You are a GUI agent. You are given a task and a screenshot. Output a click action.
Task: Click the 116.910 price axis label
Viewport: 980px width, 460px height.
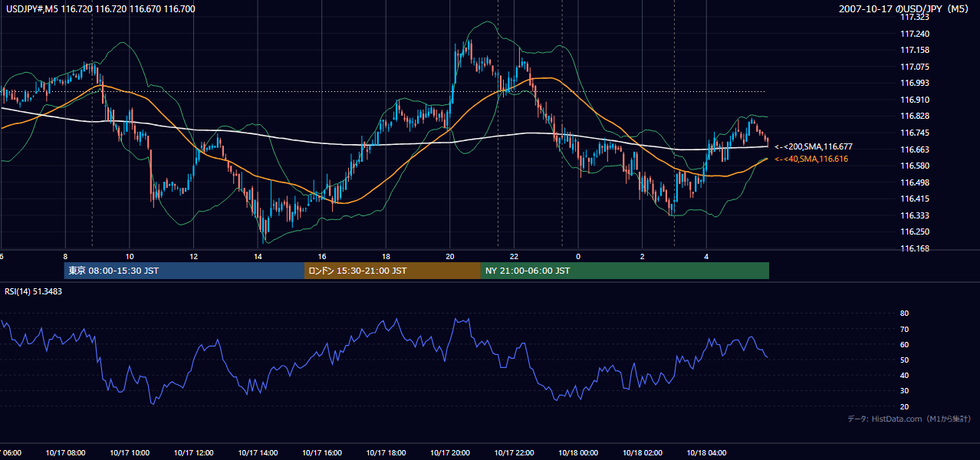coord(914,100)
